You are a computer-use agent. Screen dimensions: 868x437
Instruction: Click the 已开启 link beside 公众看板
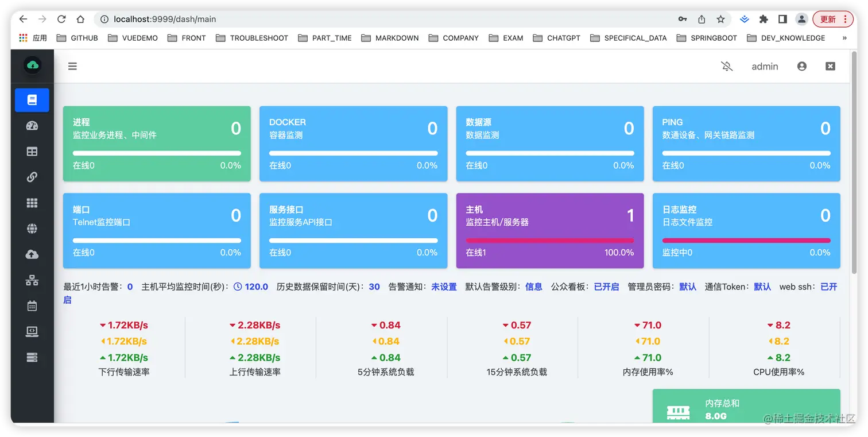point(607,287)
